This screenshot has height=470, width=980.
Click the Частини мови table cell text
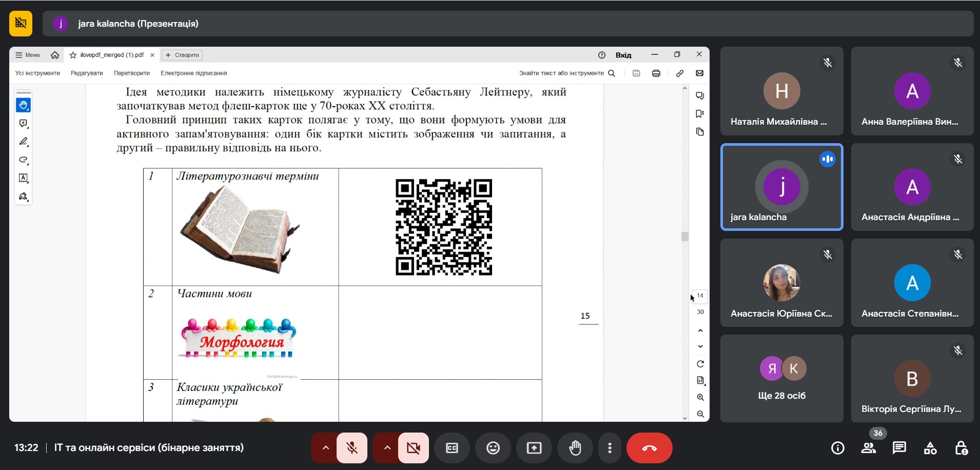(214, 293)
